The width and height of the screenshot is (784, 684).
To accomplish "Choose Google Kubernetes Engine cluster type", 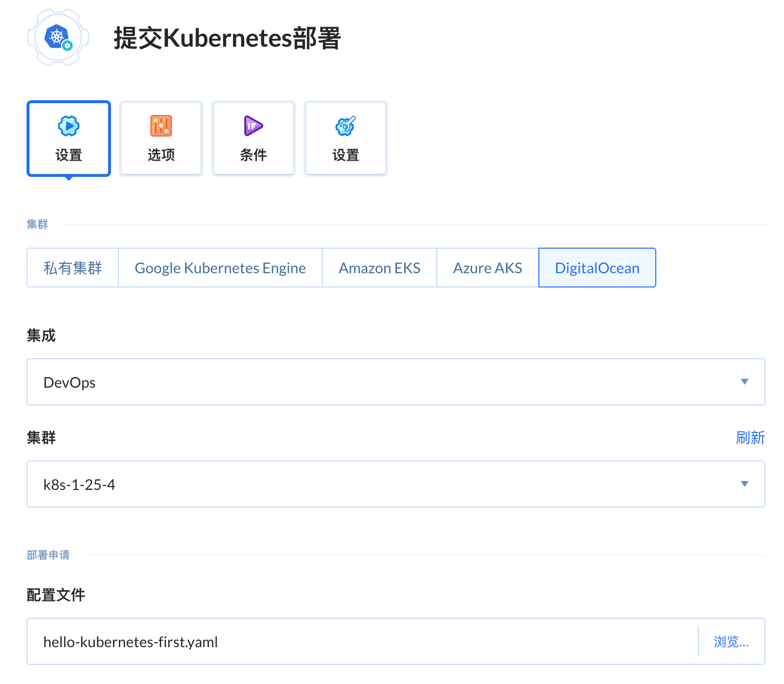I will click(220, 268).
